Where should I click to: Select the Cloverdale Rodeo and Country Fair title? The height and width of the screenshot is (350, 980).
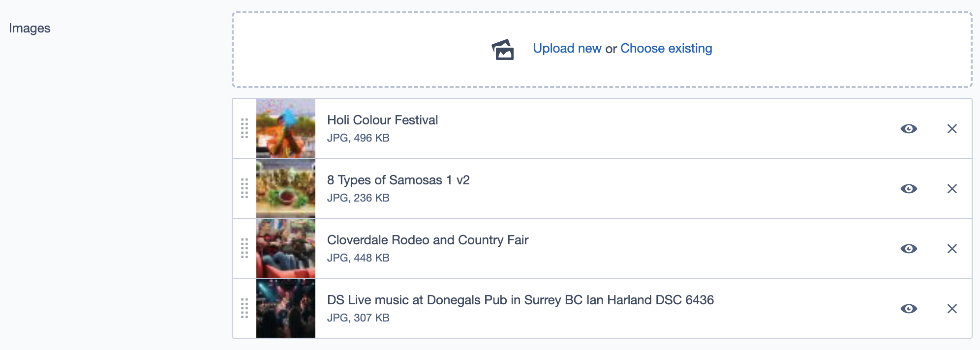[428, 240]
